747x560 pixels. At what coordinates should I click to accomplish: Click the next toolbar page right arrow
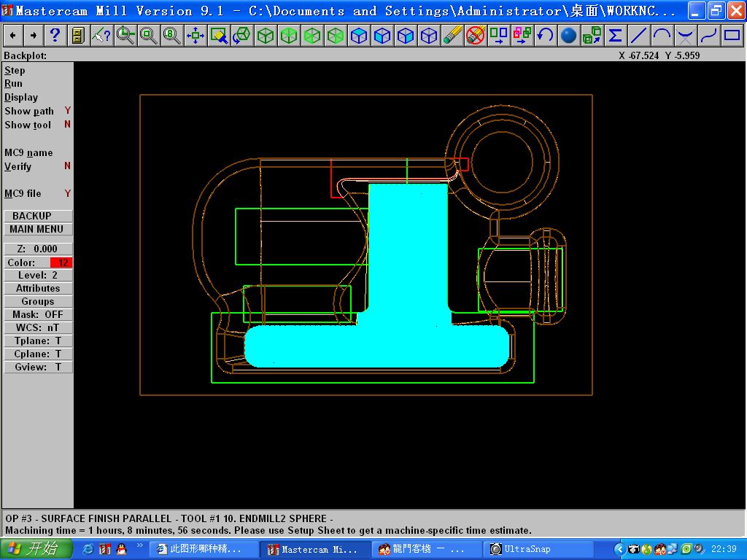(34, 35)
